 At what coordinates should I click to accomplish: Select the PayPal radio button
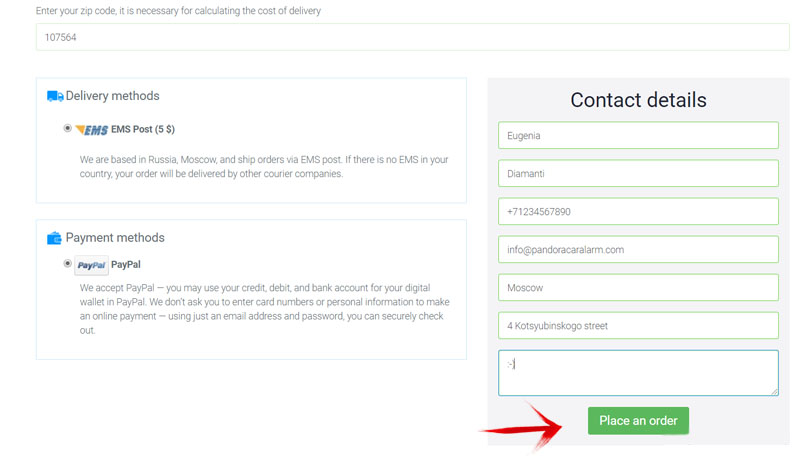click(67, 264)
